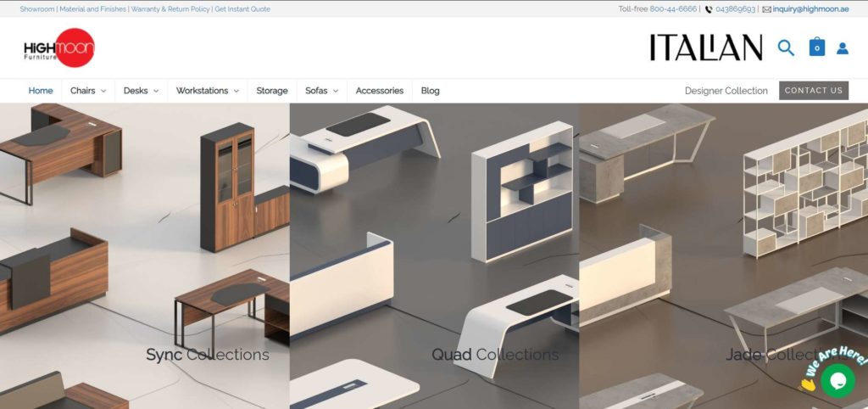Open the shopping bag cart icon
This screenshot has height=409, width=868.
coord(816,48)
